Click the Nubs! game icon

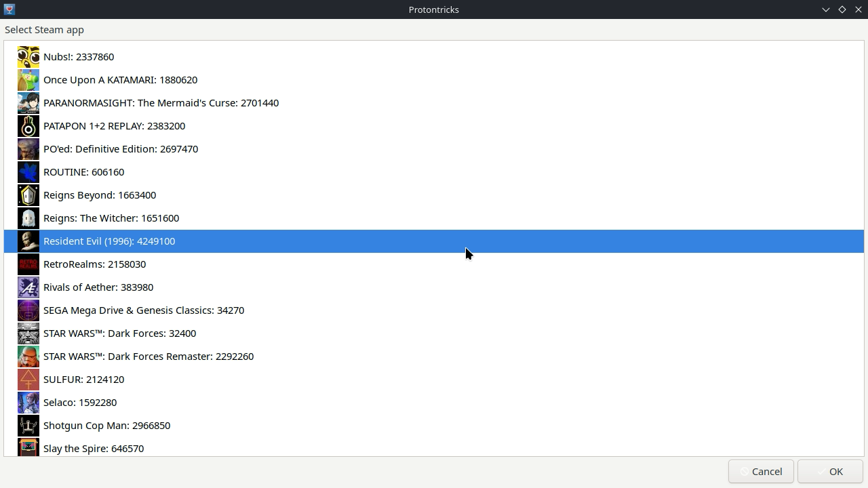[x=28, y=57]
